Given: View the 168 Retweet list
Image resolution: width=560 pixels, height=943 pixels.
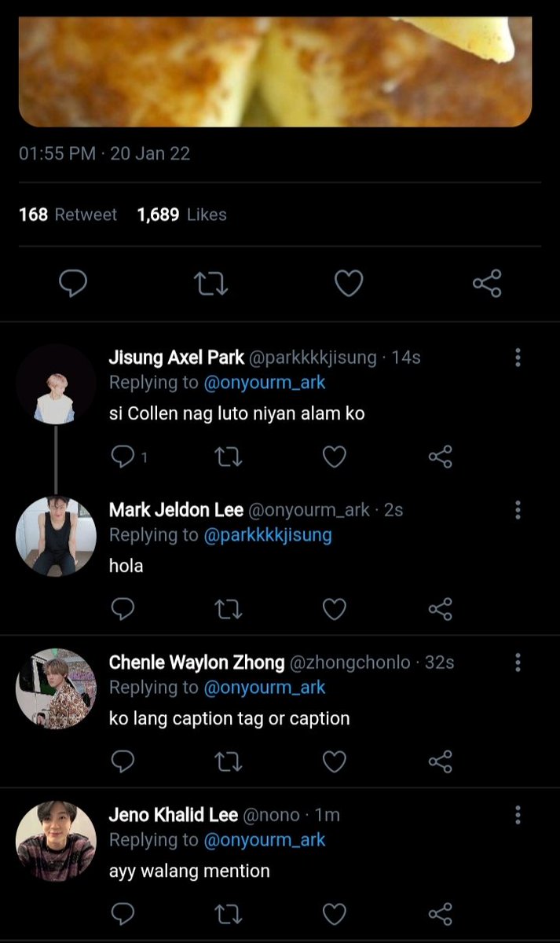Looking at the screenshot, I should coord(68,215).
